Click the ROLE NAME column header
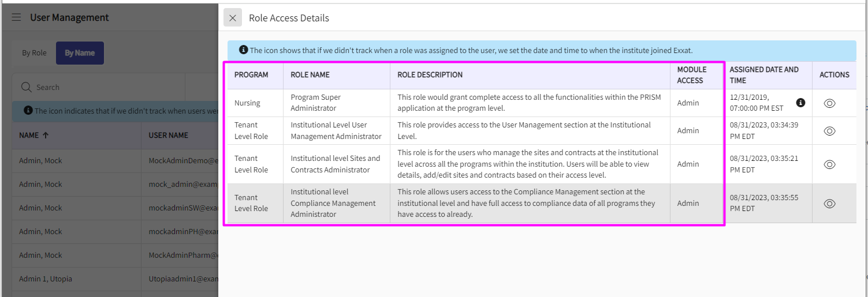868x297 pixels. (x=310, y=75)
